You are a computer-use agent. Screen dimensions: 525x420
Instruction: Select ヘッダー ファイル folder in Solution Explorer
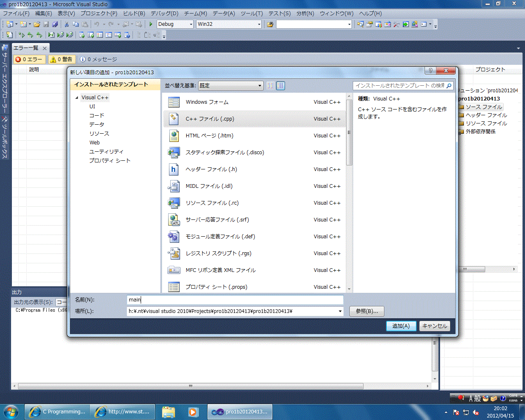[486, 115]
